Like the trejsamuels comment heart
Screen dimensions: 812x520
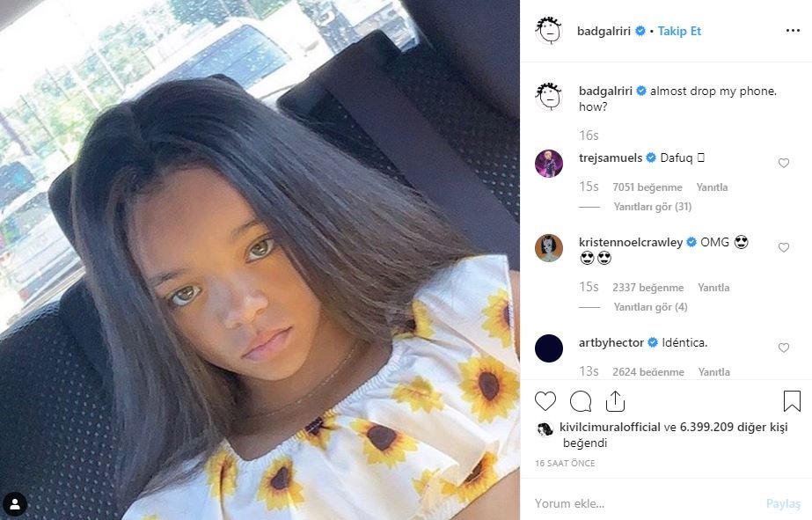pyautogui.click(x=784, y=163)
